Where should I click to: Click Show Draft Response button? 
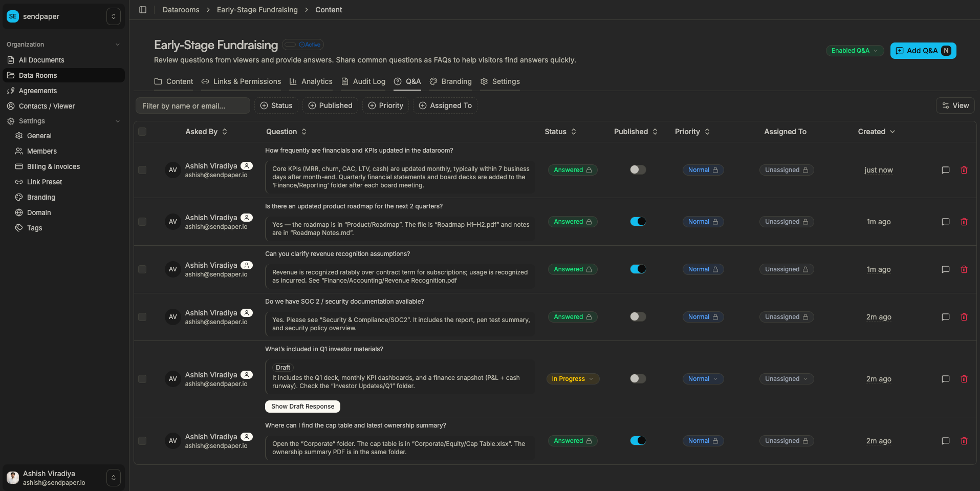[x=302, y=406]
